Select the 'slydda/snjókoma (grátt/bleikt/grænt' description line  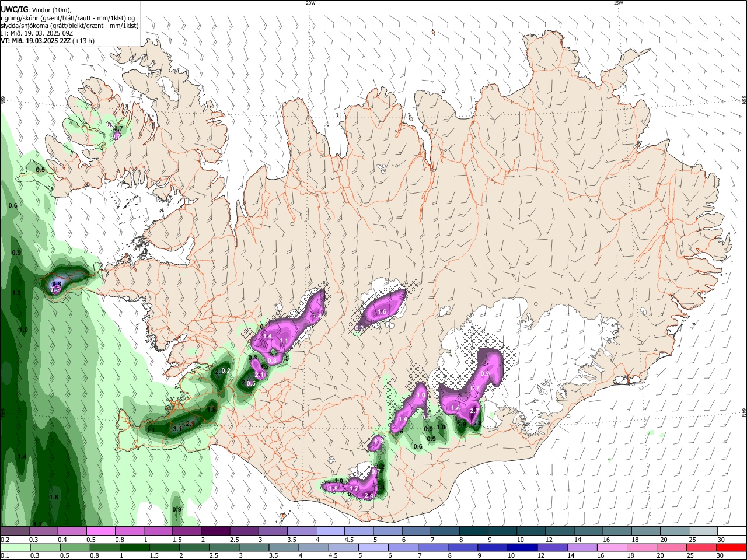[69, 26]
